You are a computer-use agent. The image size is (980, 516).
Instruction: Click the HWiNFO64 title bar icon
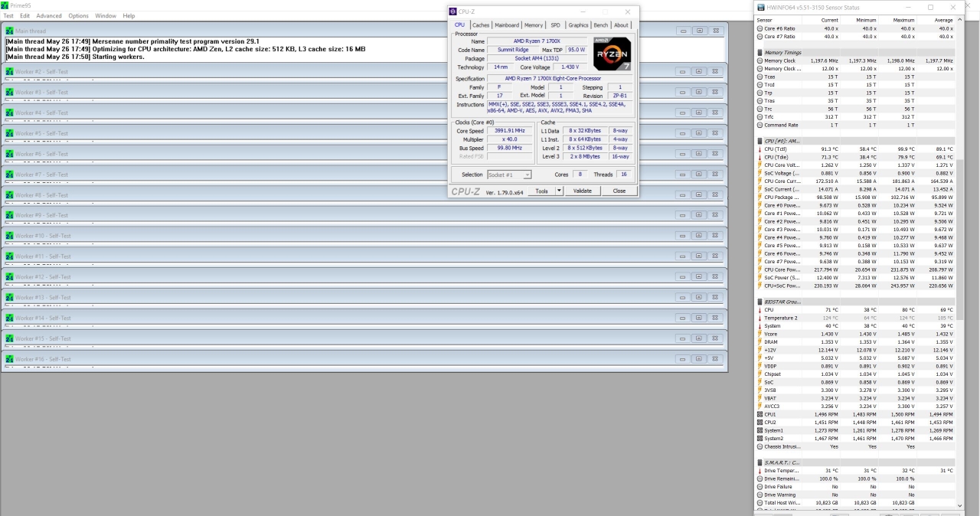(761, 7)
